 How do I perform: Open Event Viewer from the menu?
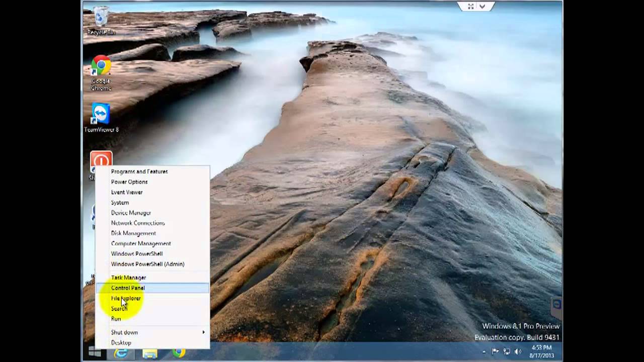152,192
